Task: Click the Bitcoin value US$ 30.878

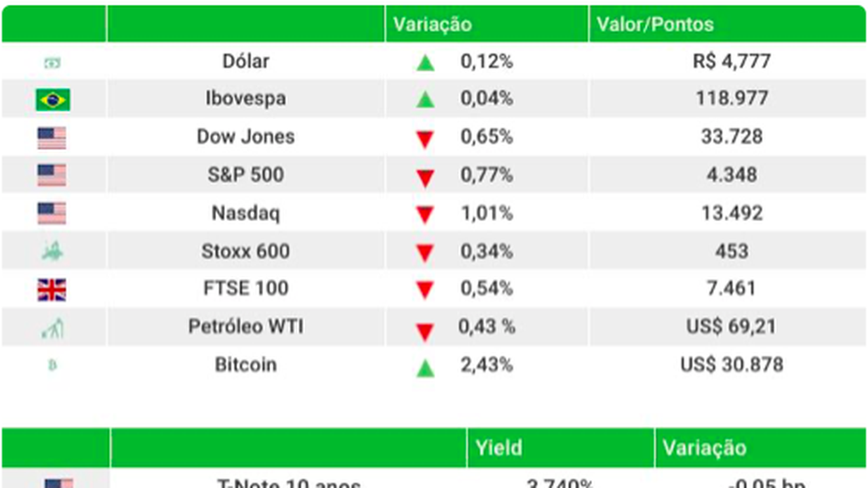Action: point(732,365)
